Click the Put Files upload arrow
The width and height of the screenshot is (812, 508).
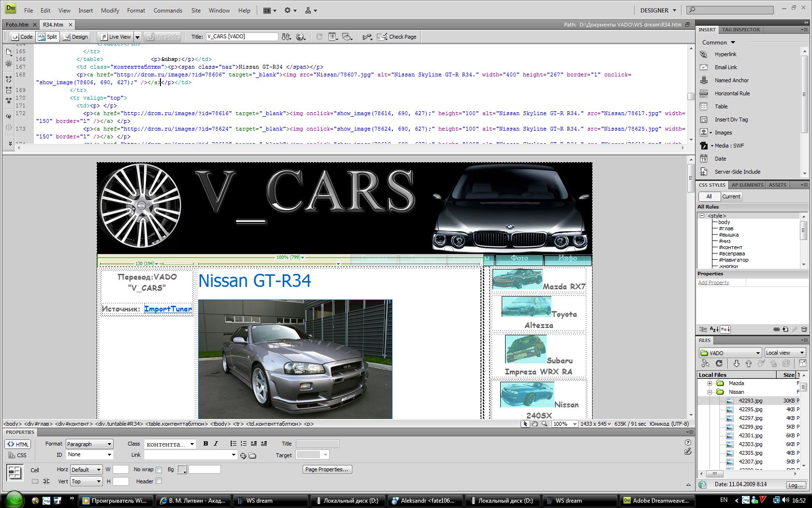(748, 363)
